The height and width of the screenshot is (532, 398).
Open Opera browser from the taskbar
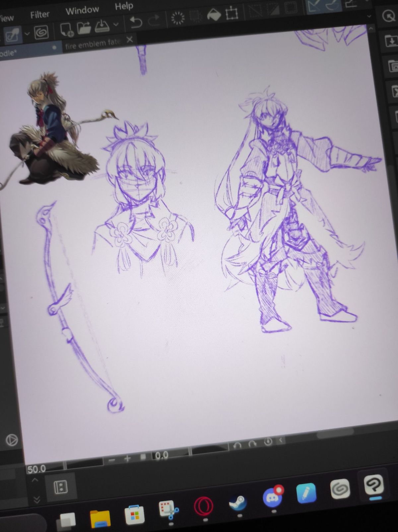(203, 506)
